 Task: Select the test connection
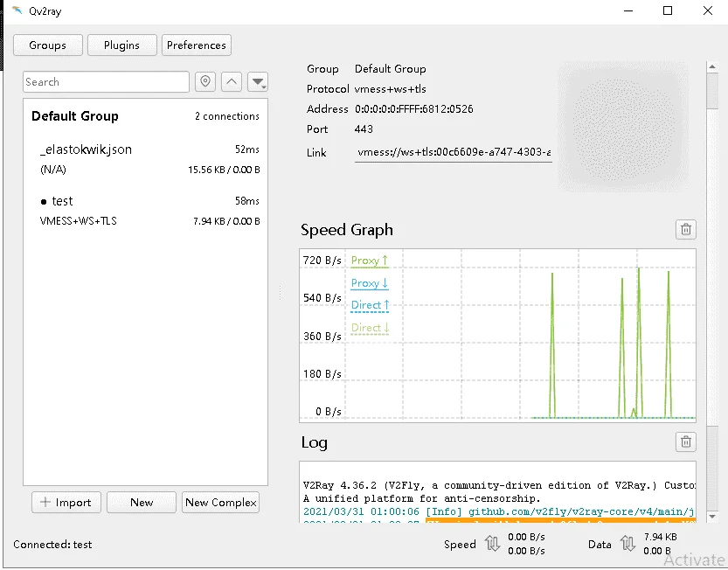[145, 211]
